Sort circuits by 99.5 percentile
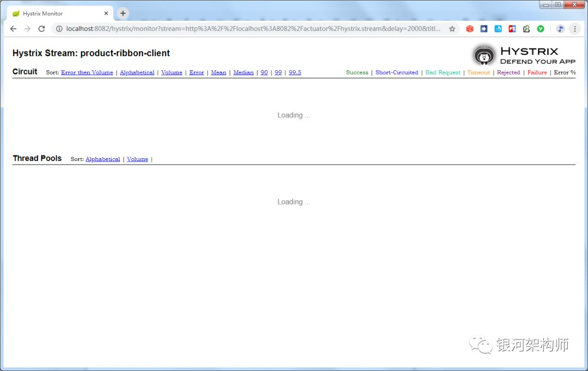Viewport: 588px width, 371px height. pyautogui.click(x=295, y=73)
